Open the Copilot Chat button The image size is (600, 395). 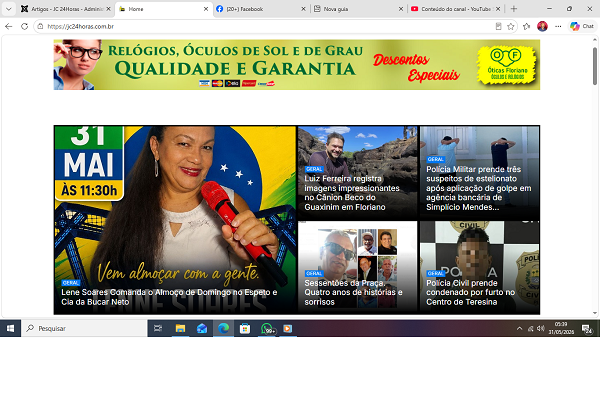click(x=582, y=26)
